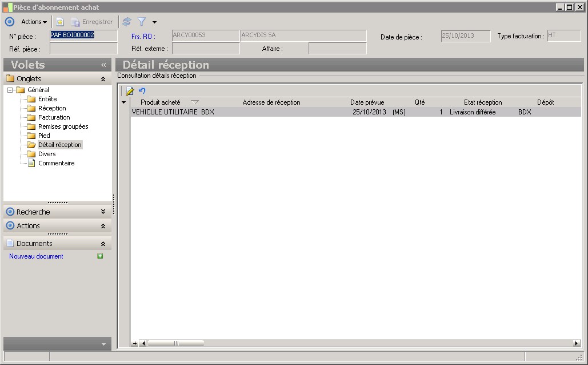
Task: Click the funnel filter icon in the toolbar
Action: click(x=141, y=22)
